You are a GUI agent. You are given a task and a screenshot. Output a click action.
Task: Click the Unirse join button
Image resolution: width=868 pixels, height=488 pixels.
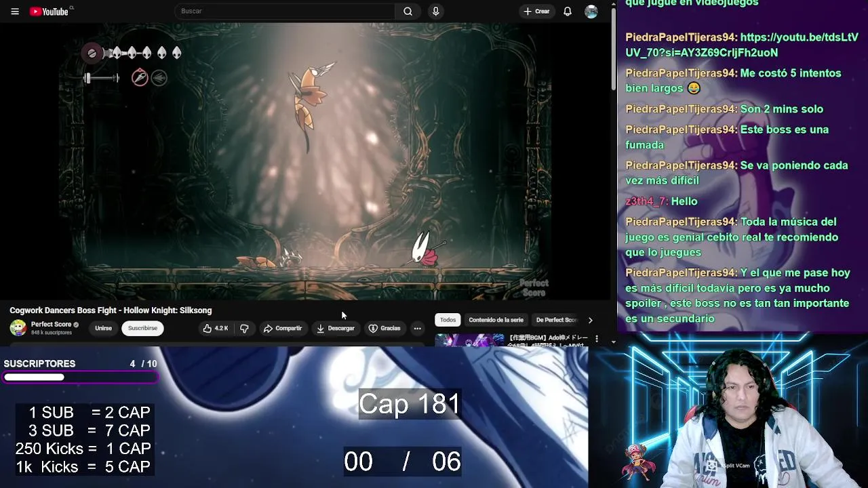[x=103, y=328]
